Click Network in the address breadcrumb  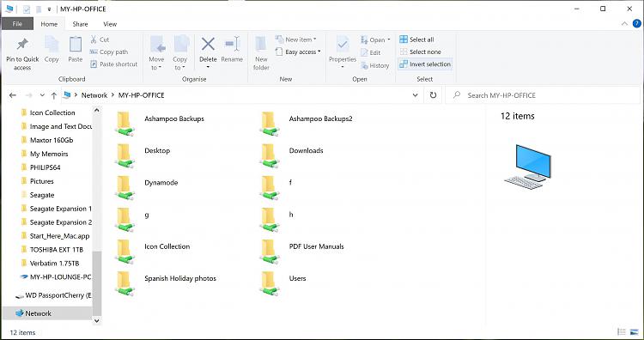tap(94, 95)
